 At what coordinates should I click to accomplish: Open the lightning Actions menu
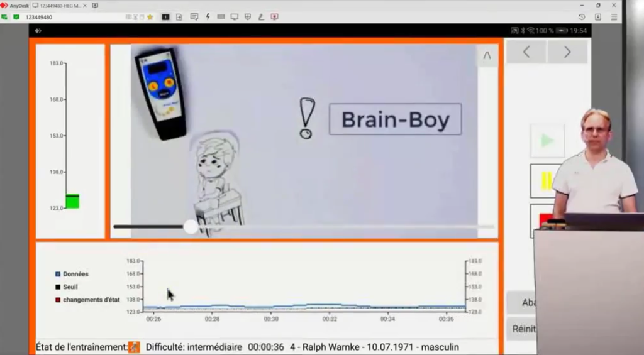pyautogui.click(x=208, y=17)
